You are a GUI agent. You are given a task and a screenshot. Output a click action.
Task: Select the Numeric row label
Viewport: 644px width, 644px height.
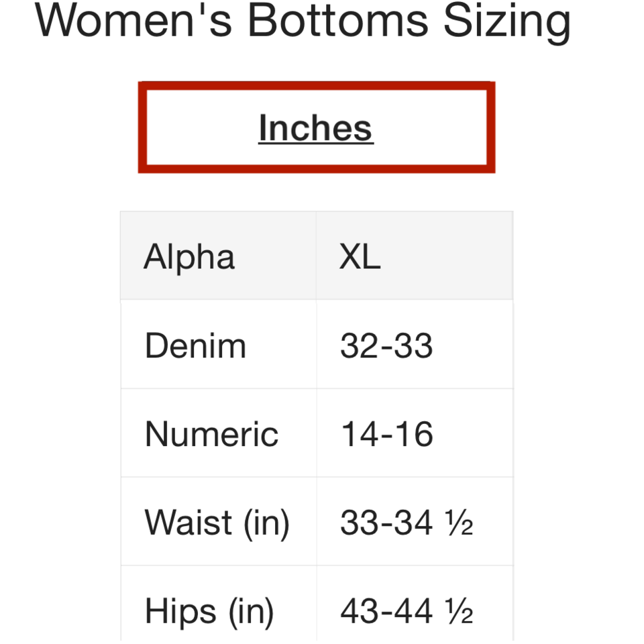pos(211,434)
